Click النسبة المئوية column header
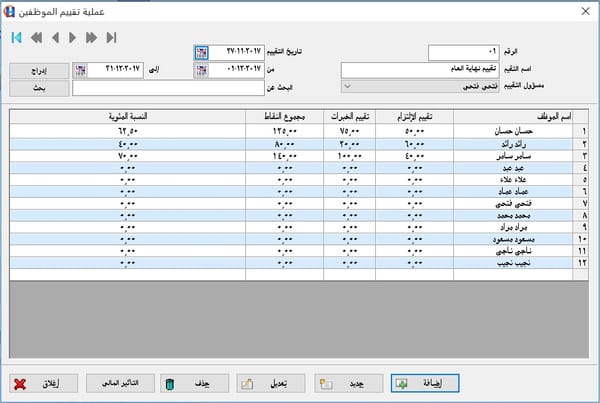The width and height of the screenshot is (600, 403). 127,117
